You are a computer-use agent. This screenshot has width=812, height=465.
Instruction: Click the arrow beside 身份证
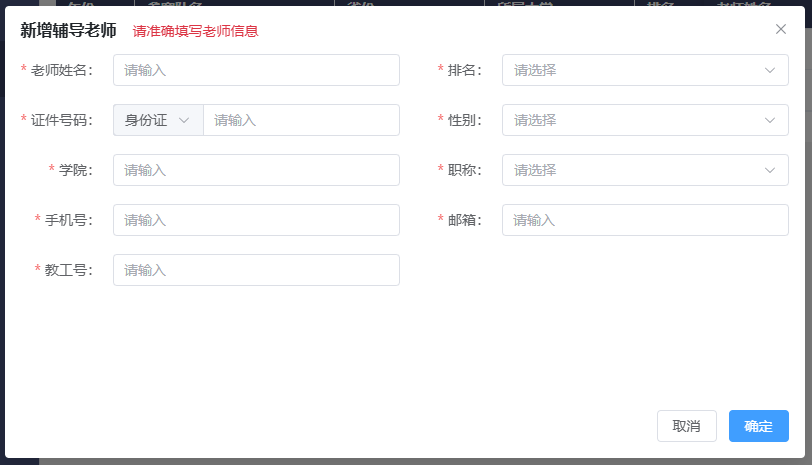(184, 120)
